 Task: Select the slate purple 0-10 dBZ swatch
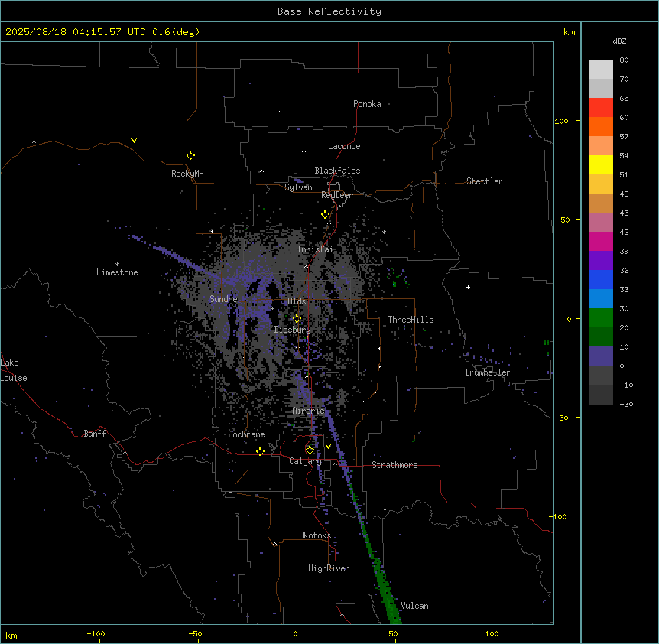pos(601,356)
